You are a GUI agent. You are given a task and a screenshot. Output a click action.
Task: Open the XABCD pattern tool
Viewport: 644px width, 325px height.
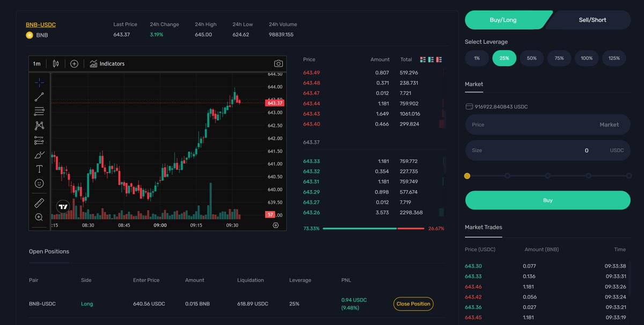tap(39, 125)
